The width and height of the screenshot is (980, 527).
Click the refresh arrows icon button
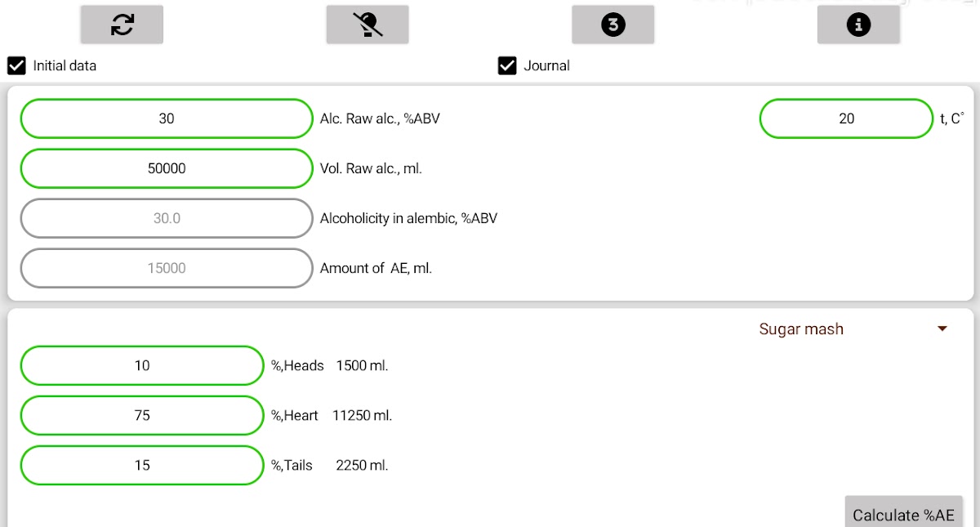pyautogui.click(x=122, y=25)
